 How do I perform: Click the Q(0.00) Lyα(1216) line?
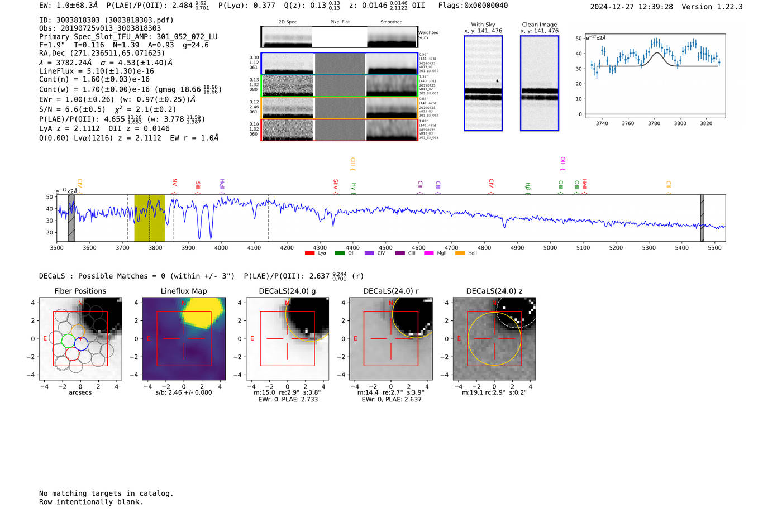tap(129, 138)
